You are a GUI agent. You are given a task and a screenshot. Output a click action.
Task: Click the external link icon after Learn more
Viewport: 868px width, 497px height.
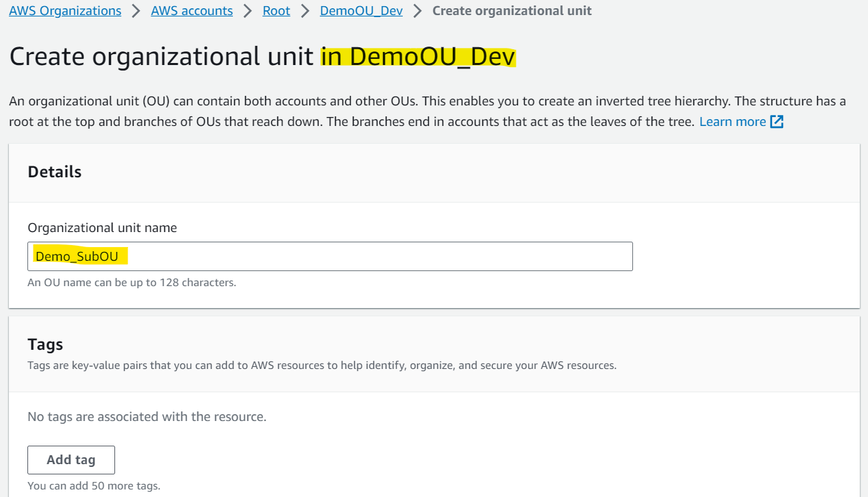777,122
